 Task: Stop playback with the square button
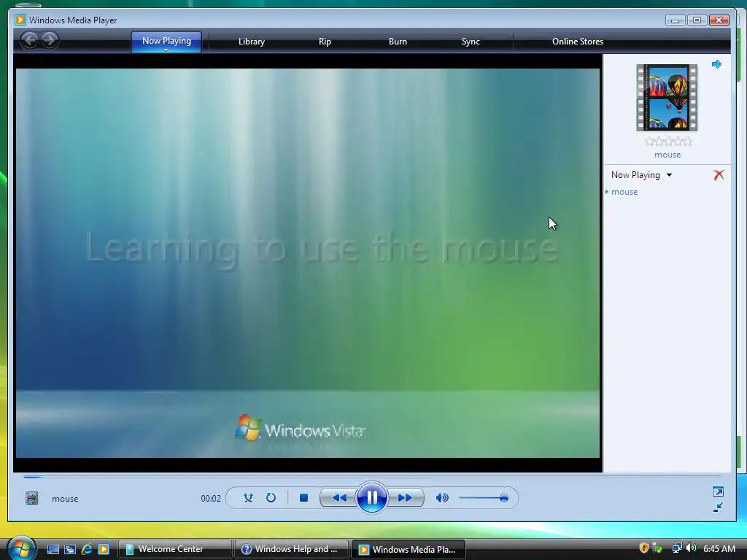(x=303, y=497)
